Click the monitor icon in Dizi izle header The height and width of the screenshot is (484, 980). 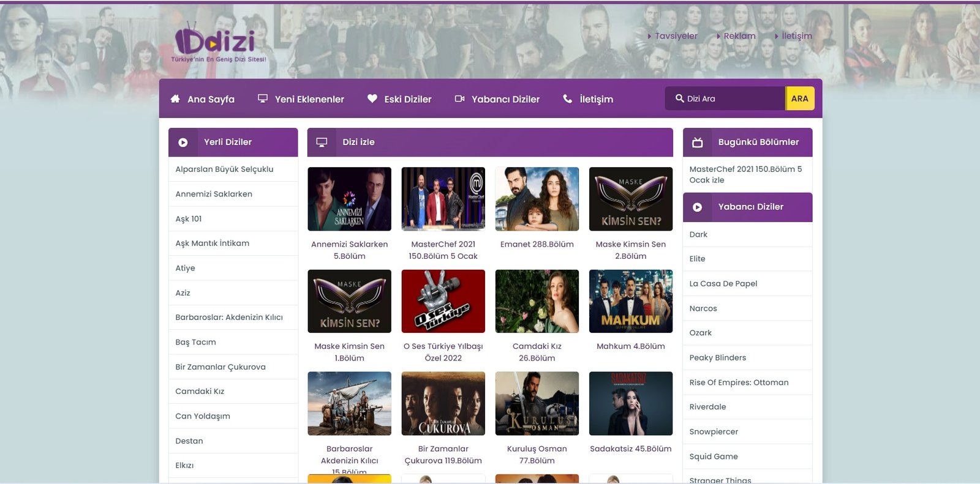click(x=322, y=142)
